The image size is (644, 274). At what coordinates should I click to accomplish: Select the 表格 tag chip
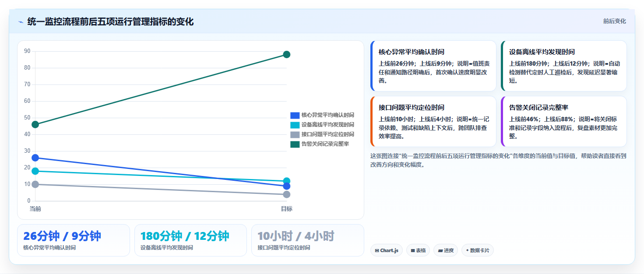click(418, 250)
